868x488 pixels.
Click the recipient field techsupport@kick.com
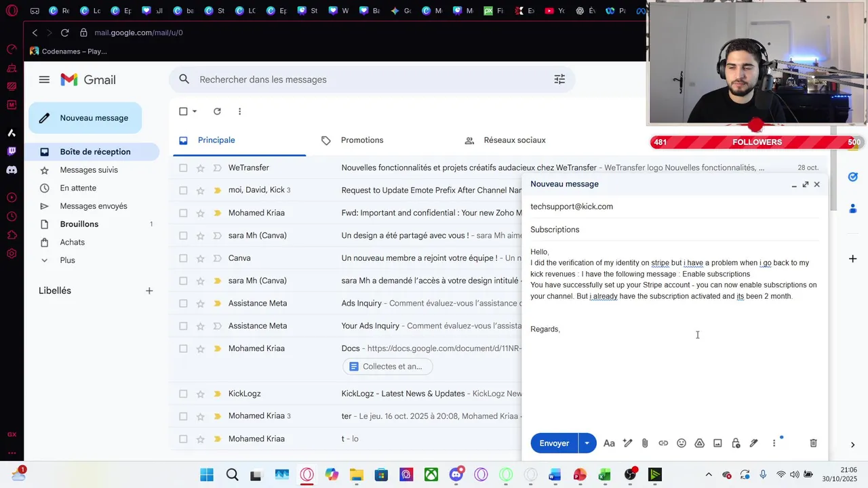coord(675,207)
